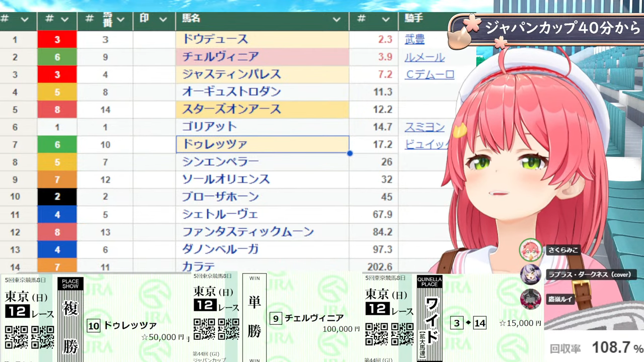Screen dimensions: 644x362
Task: Click the ラプラス・ダークネス avatar icon
Action: click(530, 275)
